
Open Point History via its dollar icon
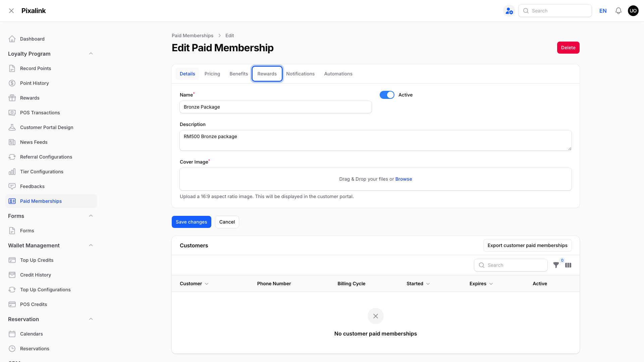12,83
